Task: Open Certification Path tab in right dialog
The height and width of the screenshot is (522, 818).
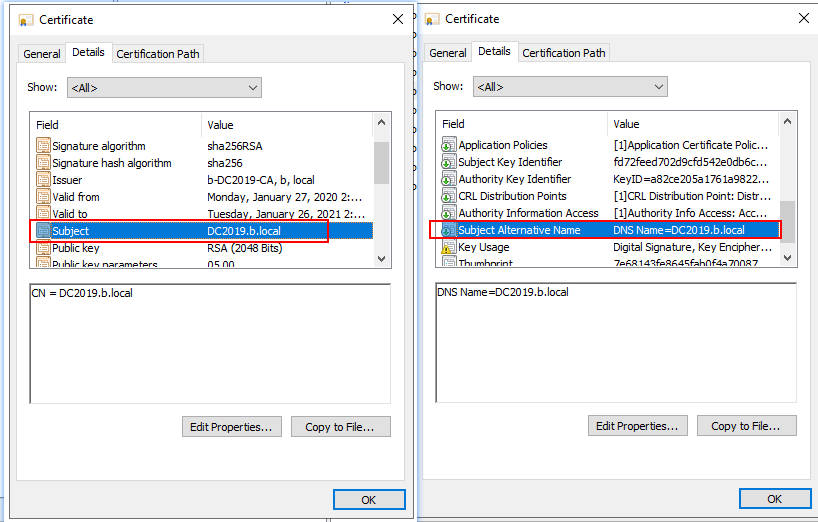Action: (x=564, y=53)
